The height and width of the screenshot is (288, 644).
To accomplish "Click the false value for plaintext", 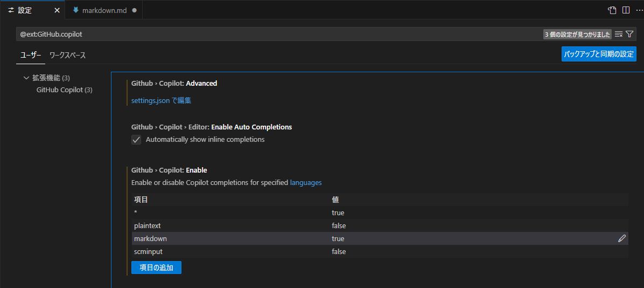I will click(x=339, y=226).
